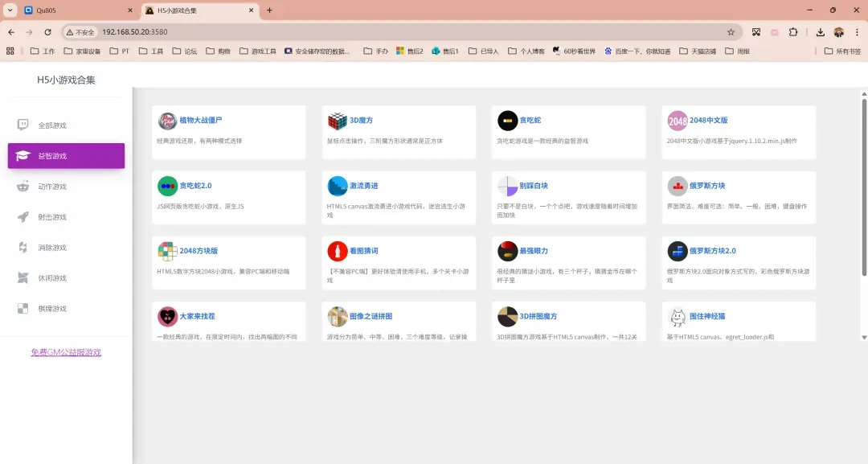Select 全部游戏 in the sidebar
Viewport: 868px width, 464px height.
click(x=52, y=125)
